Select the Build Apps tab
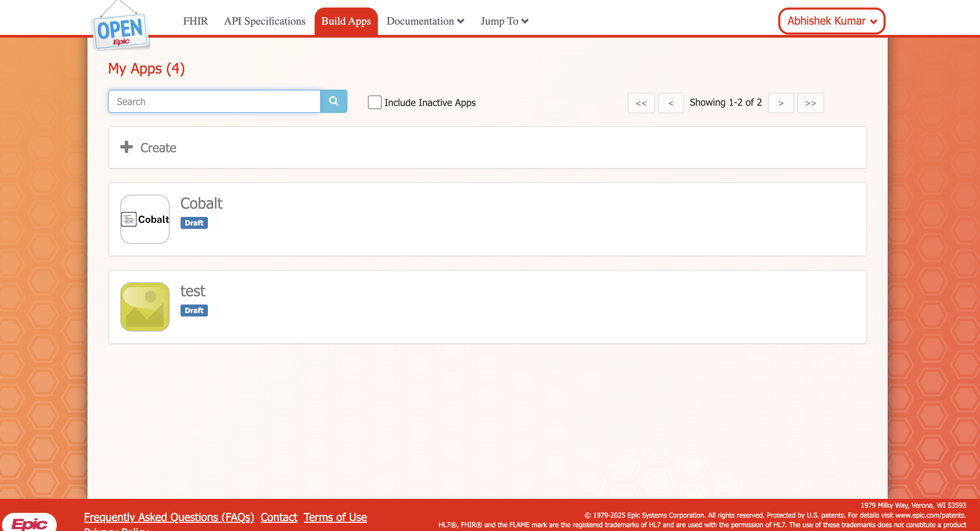Screen dimensions: 980x531 coord(345,21)
